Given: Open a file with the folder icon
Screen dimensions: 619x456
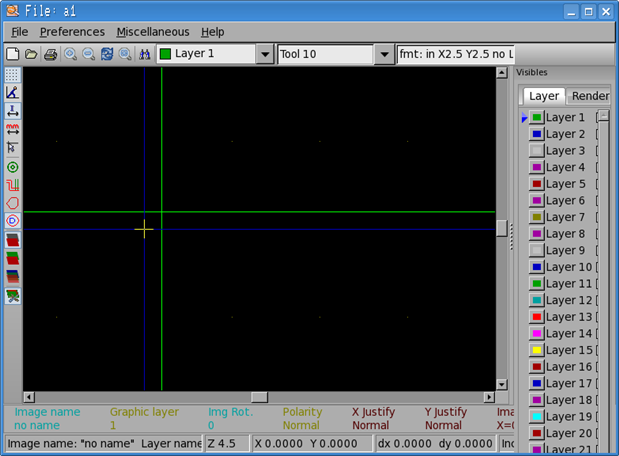Looking at the screenshot, I should tap(31, 54).
